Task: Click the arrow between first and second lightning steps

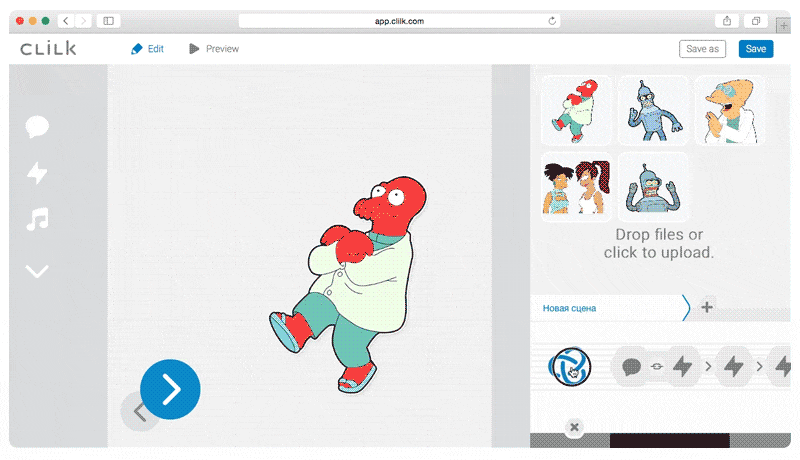Action: coord(708,366)
